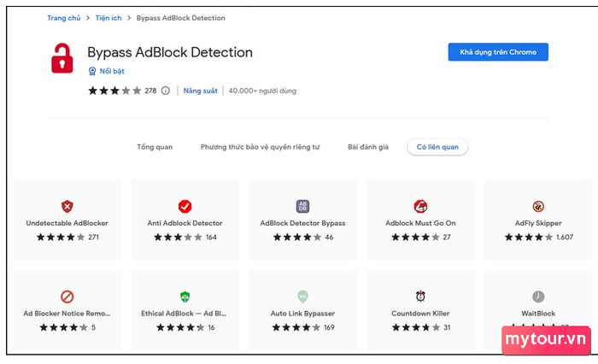Select the Có liên quan tab

tap(437, 147)
